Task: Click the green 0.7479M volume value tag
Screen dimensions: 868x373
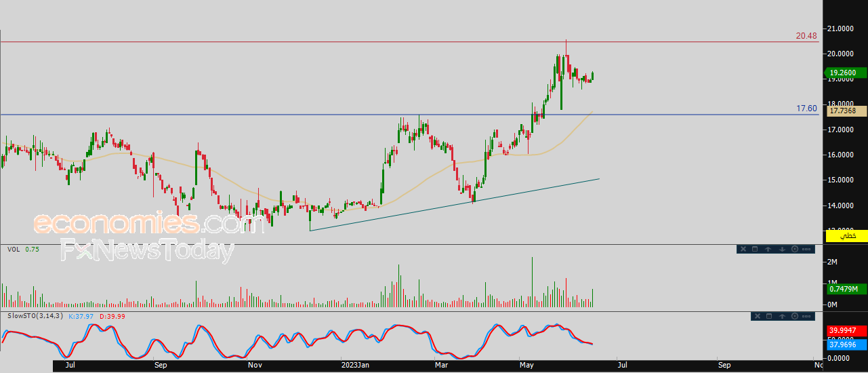Action: pos(844,290)
